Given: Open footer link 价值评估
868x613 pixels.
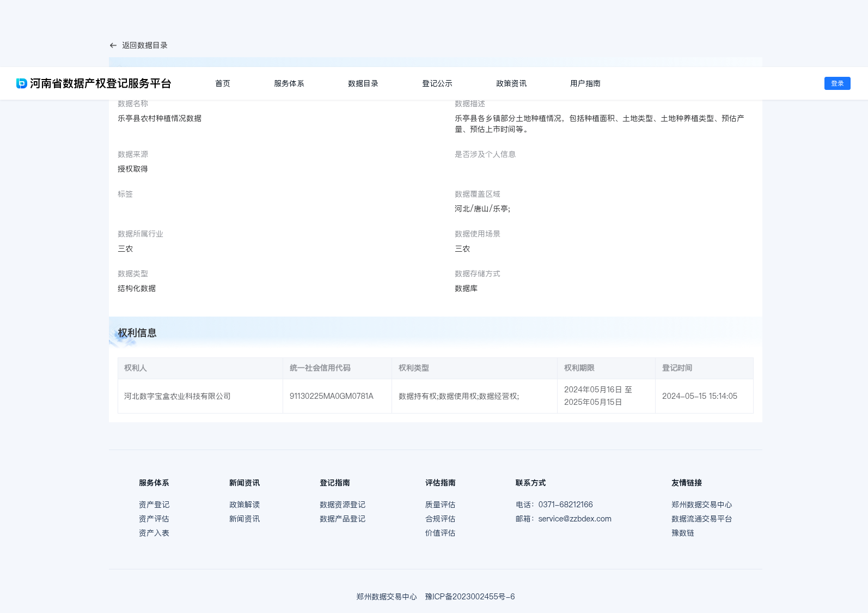Looking at the screenshot, I should coord(441,533).
